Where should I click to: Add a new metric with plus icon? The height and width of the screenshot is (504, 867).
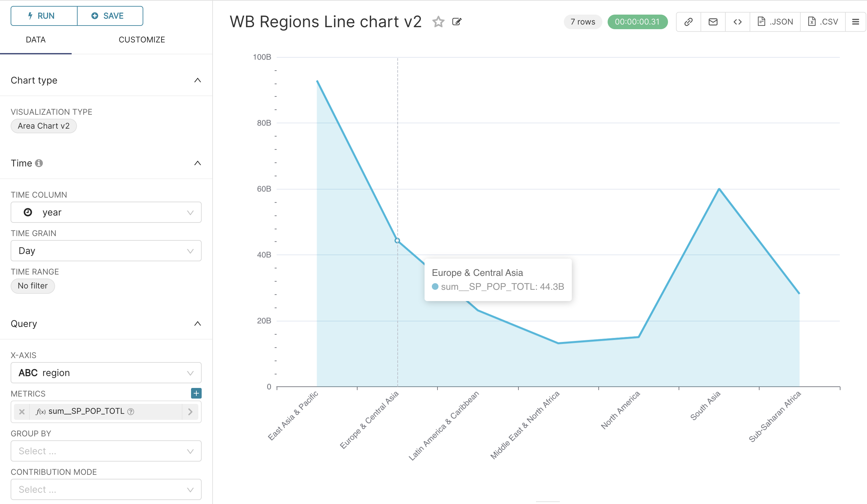pyautogui.click(x=196, y=393)
